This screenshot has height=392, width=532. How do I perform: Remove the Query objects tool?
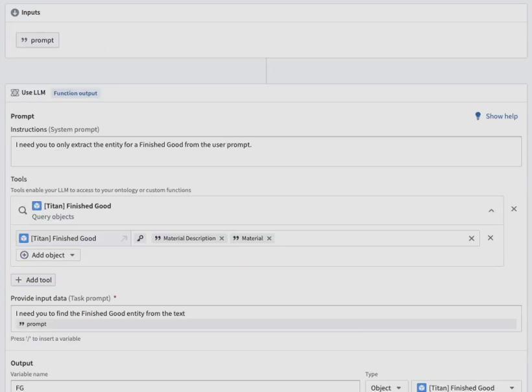click(514, 209)
